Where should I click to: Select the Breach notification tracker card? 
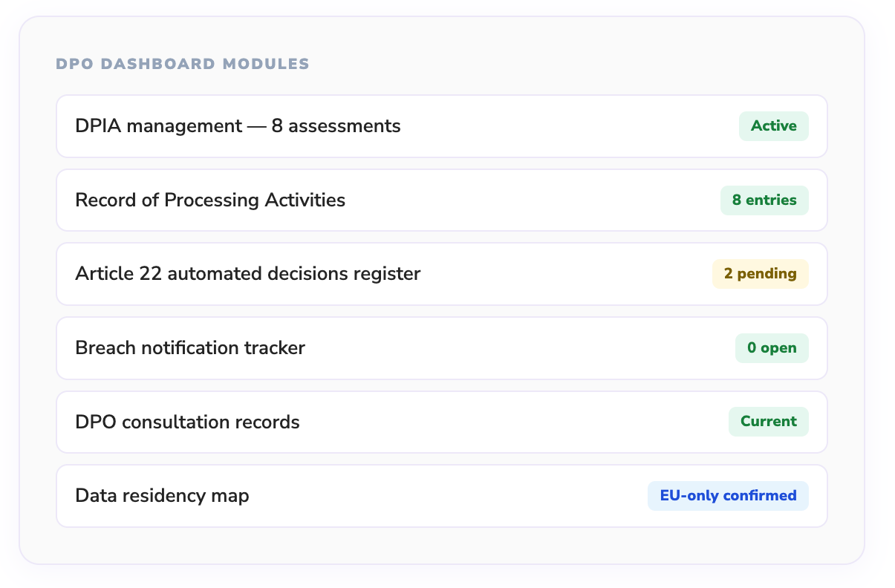click(x=441, y=347)
